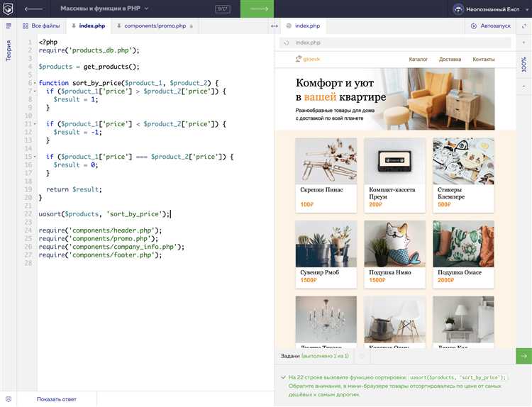The width and height of the screenshot is (532, 407).
Task: Click the index.php preview address field
Action: pos(397,43)
